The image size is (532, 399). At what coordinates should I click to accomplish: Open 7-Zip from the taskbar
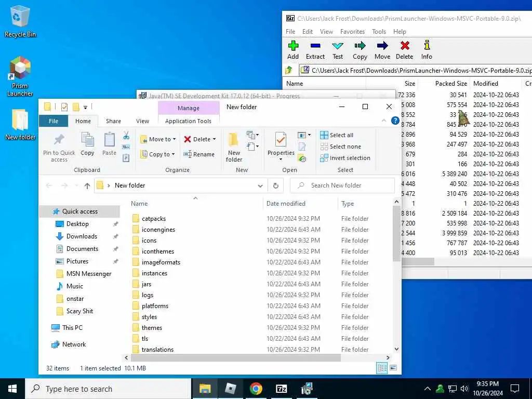point(281,389)
